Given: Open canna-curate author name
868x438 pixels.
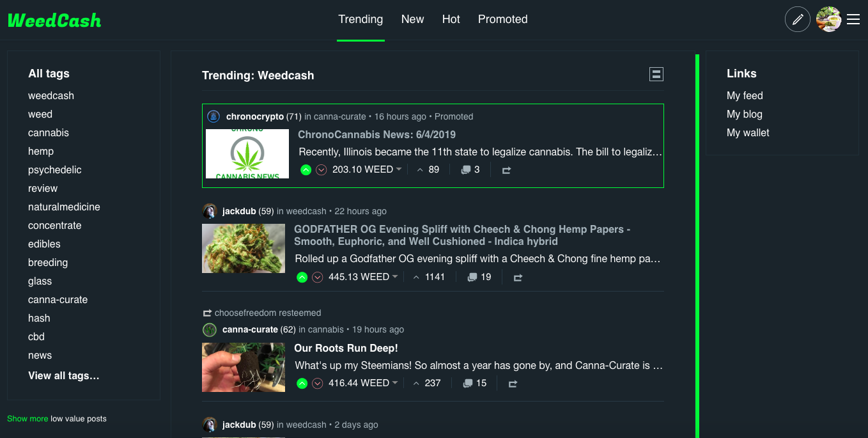Looking at the screenshot, I should tap(250, 330).
